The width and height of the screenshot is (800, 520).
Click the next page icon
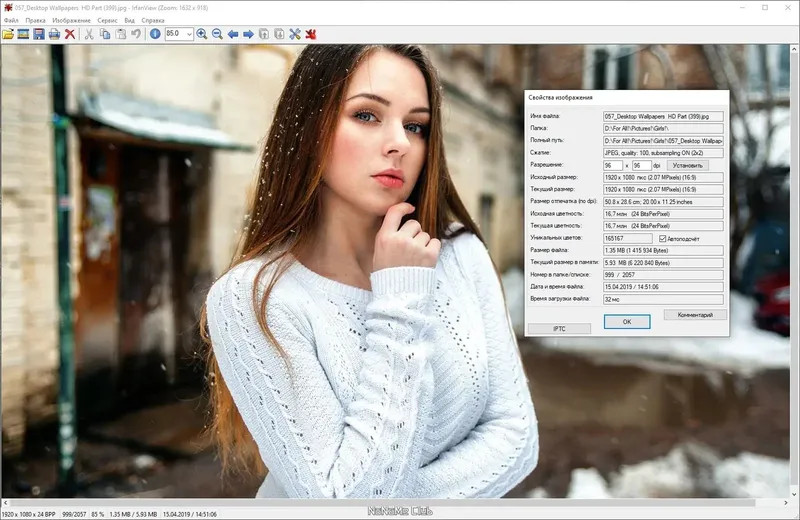(279, 34)
